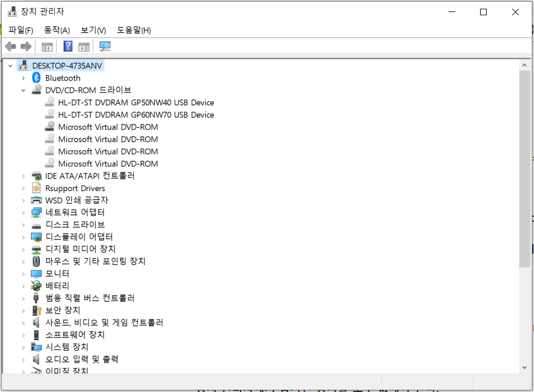Click the 네트워크 어댑터 icon
The width and height of the screenshot is (534, 392).
[36, 212]
